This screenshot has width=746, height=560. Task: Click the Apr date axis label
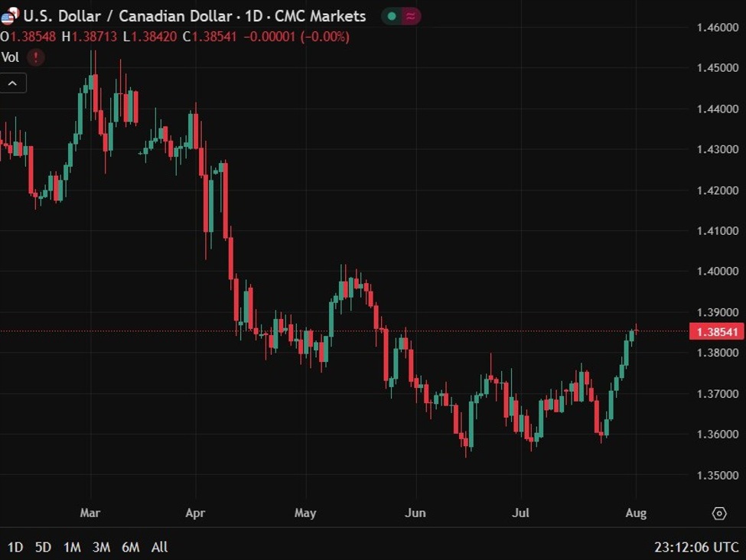click(195, 513)
